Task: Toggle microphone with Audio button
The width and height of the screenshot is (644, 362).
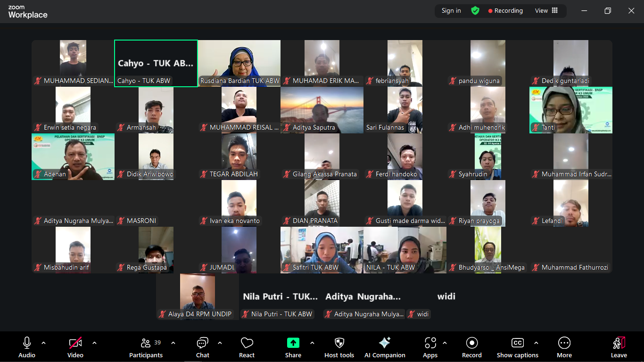Action: 27,343
